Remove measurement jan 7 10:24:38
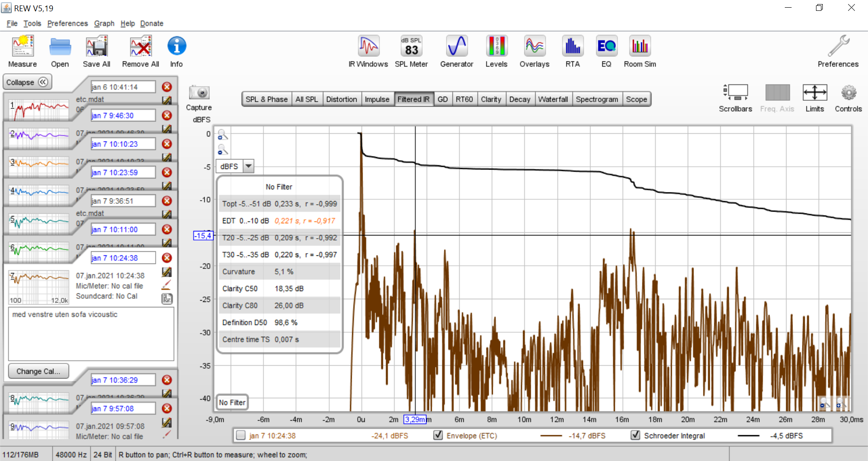 pos(167,258)
